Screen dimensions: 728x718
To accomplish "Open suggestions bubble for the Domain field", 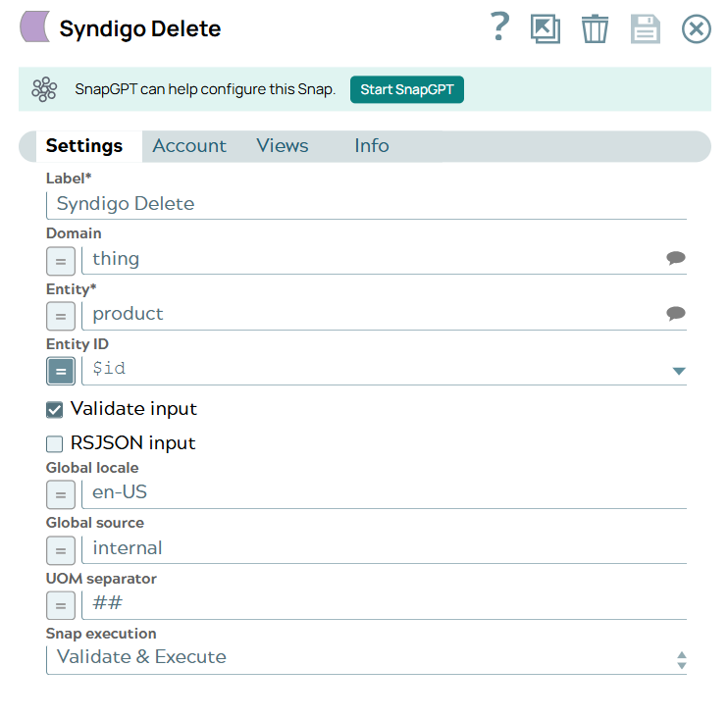I will 675,259.
